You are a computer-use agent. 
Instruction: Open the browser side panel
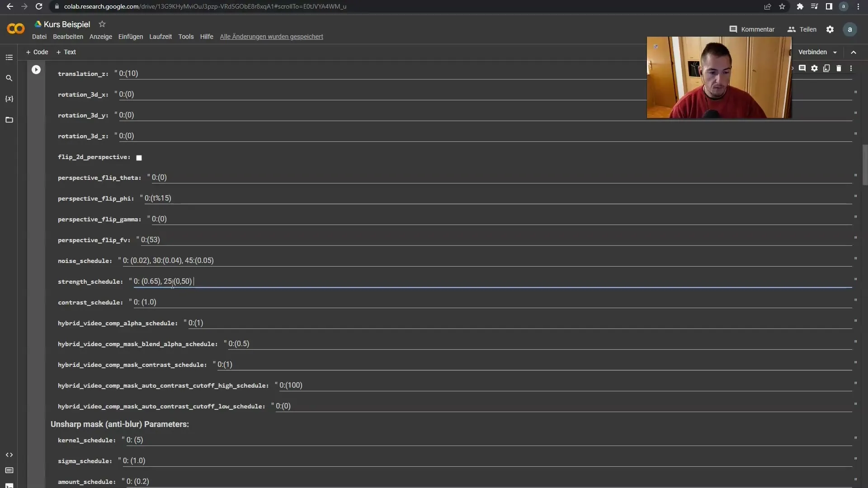point(829,6)
